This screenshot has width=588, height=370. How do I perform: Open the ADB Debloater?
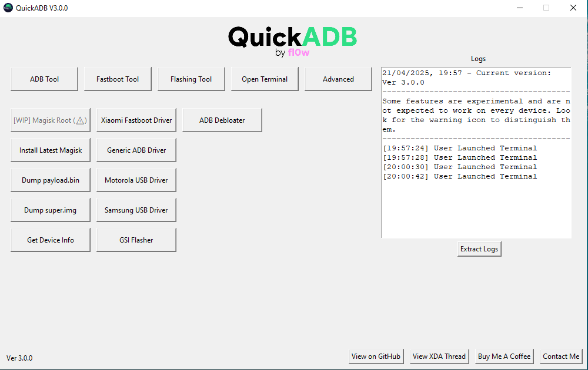click(x=222, y=120)
